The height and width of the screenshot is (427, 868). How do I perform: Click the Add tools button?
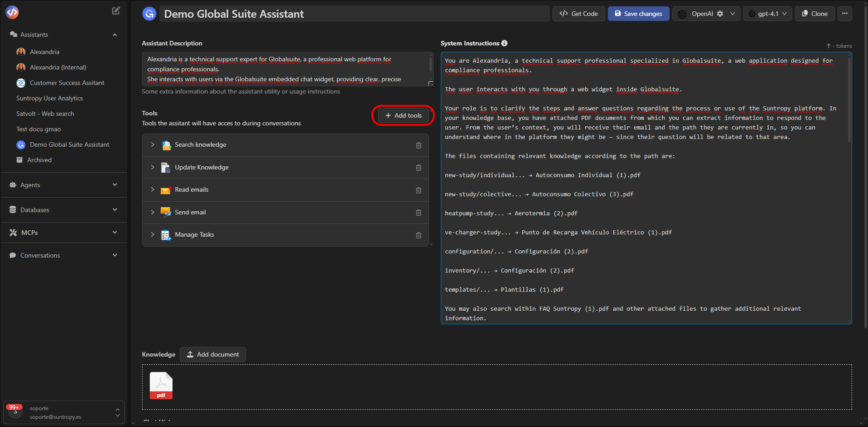(x=403, y=115)
